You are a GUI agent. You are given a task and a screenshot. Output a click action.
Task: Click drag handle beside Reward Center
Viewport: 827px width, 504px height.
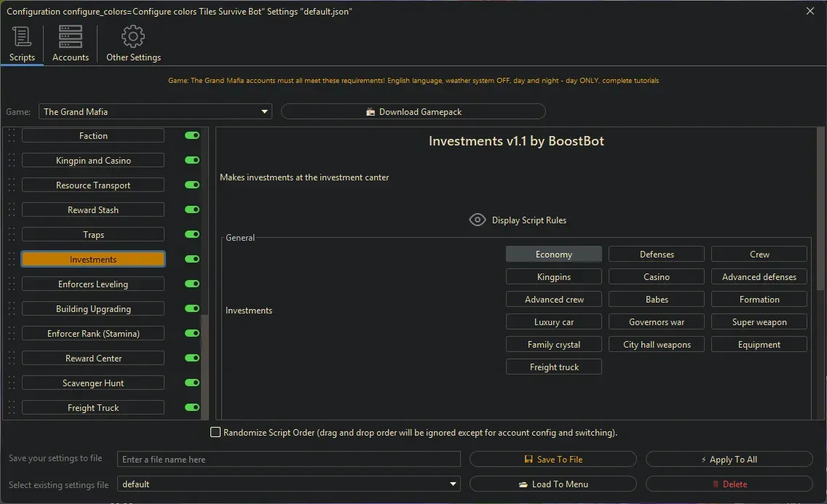(12, 358)
